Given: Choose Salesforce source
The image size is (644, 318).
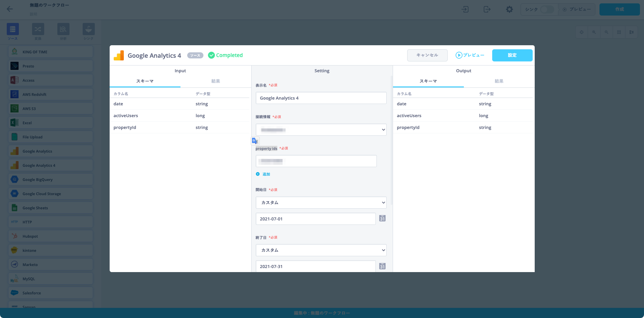Looking at the screenshot, I should [x=51, y=293].
